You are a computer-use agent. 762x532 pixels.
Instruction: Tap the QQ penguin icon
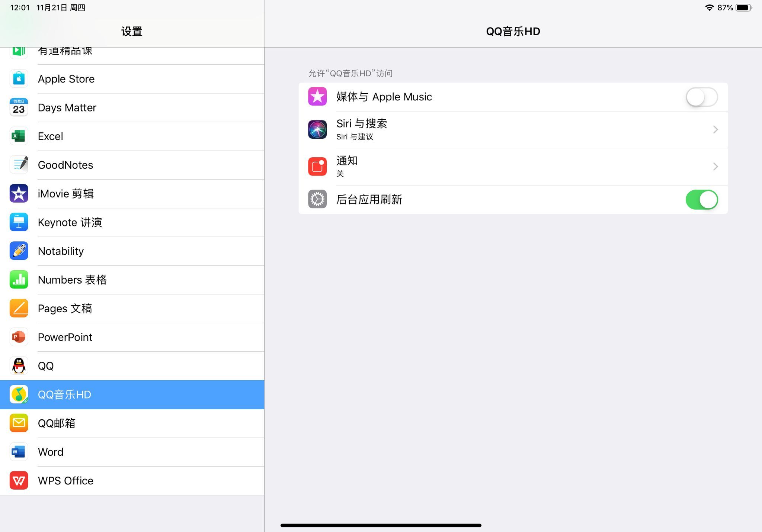[x=19, y=366]
